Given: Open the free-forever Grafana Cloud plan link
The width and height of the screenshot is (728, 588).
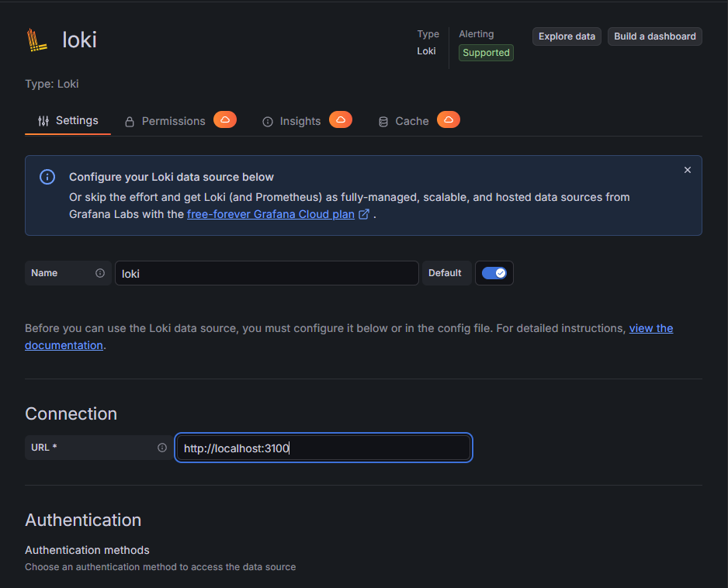Looking at the screenshot, I should (271, 214).
